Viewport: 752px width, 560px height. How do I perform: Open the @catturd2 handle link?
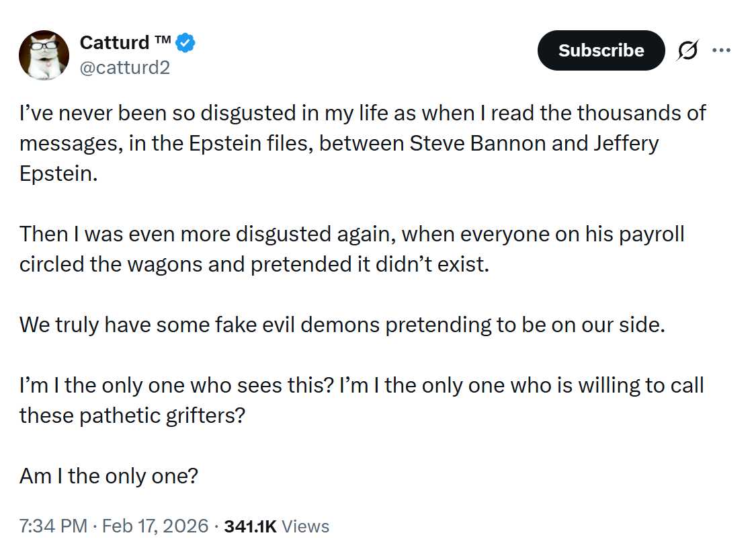tap(124, 67)
